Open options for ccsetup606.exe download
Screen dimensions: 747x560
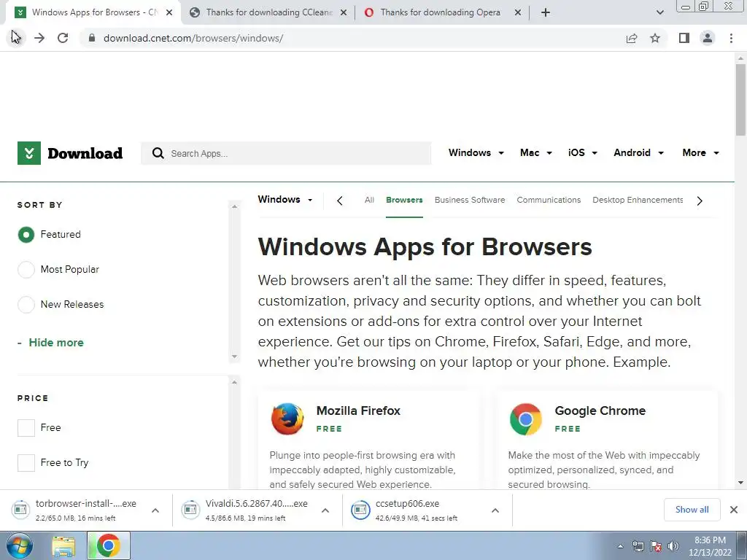pos(495,510)
